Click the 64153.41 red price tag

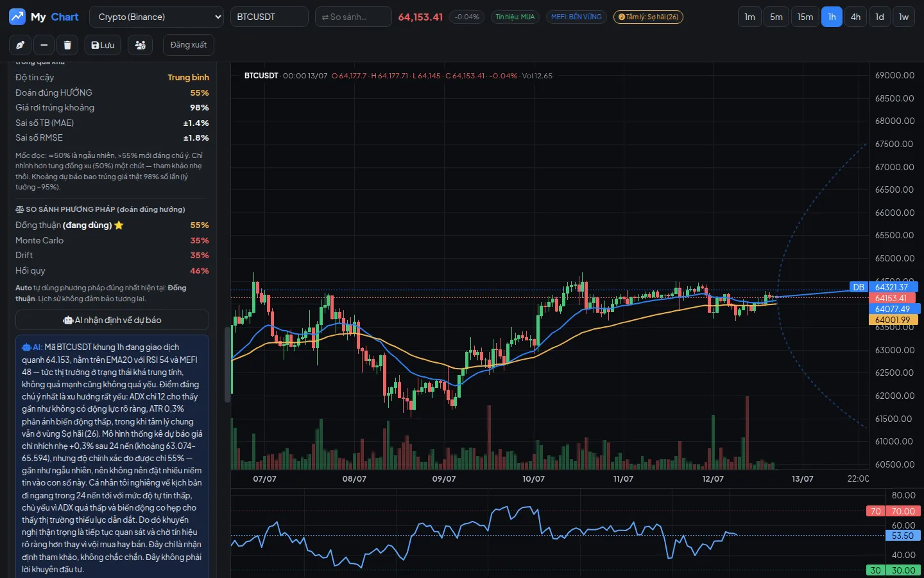pyautogui.click(x=892, y=298)
